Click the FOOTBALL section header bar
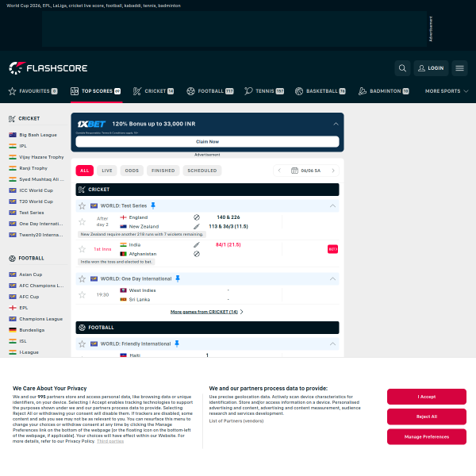This screenshot has width=476, height=476. [x=207, y=328]
